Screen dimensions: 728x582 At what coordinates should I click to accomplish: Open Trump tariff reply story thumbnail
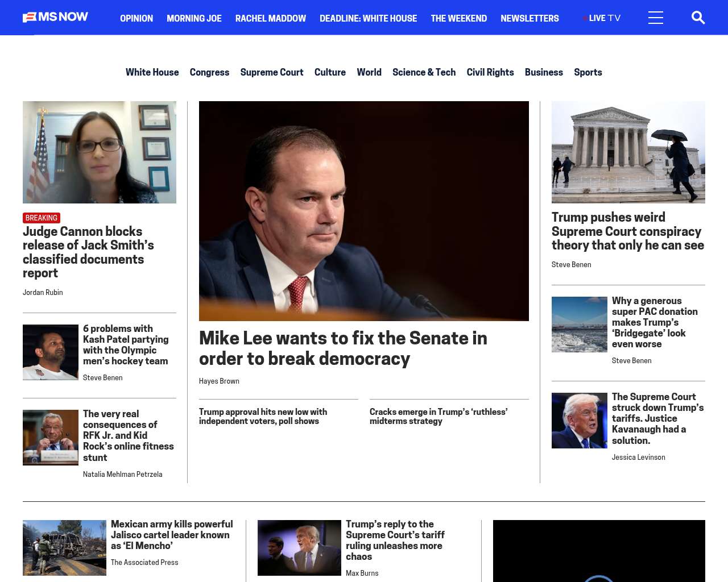click(x=299, y=548)
